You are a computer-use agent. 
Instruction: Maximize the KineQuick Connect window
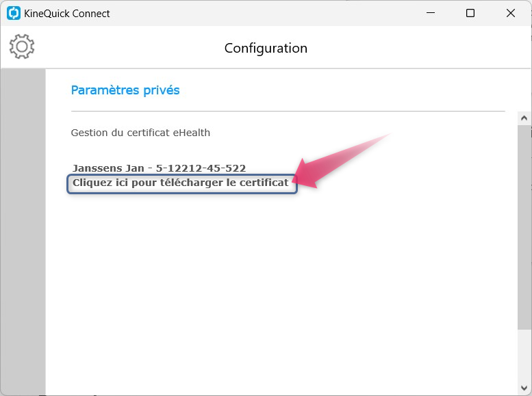(x=470, y=13)
